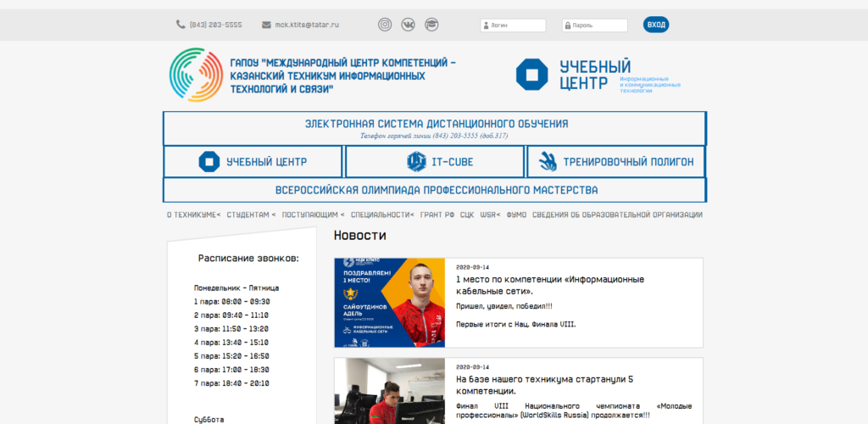
Task: Open news title about Информационные кабельные сети
Action: click(550, 285)
